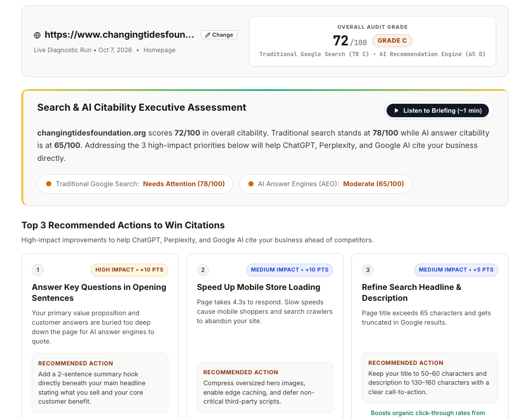
Task: Click the Traditional Google Search Needs Attention pill
Action: [x=135, y=184]
